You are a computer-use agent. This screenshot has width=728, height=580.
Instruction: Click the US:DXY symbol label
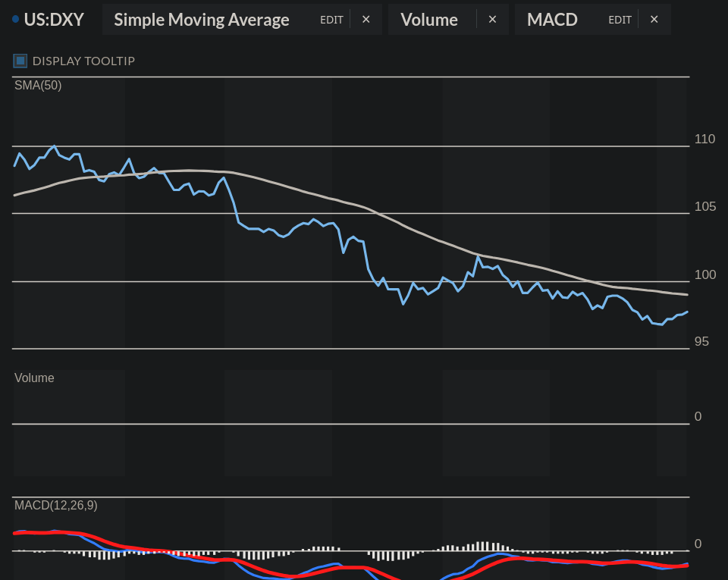pos(54,20)
